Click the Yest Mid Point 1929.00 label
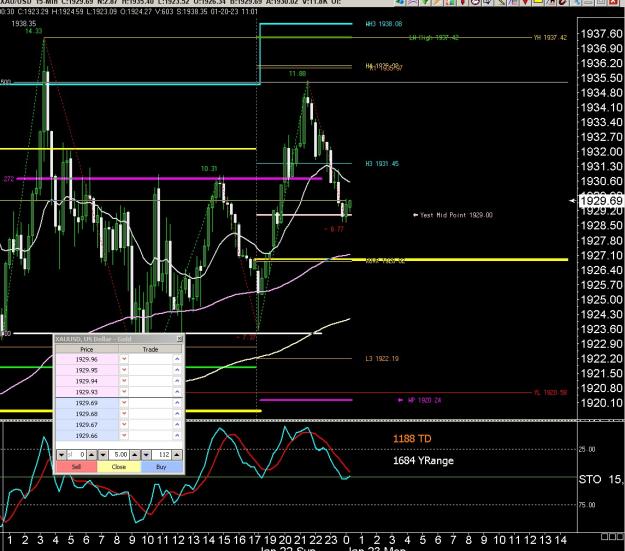The image size is (625, 551). [x=456, y=215]
